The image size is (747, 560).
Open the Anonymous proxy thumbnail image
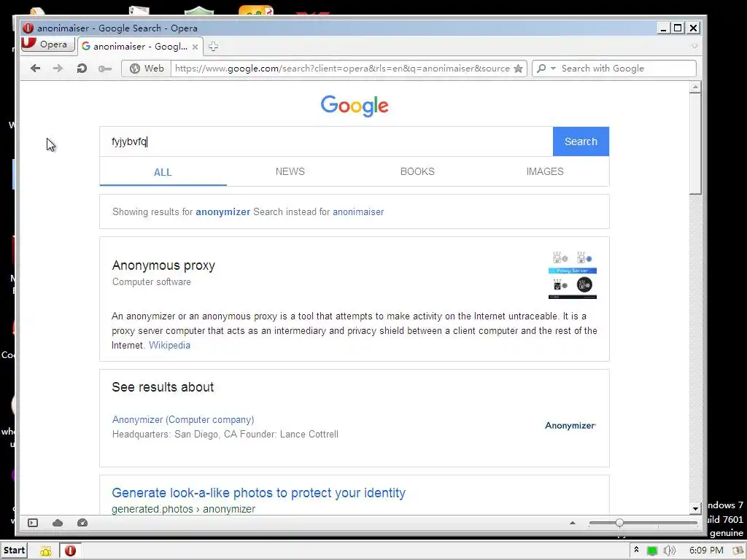coord(572,275)
